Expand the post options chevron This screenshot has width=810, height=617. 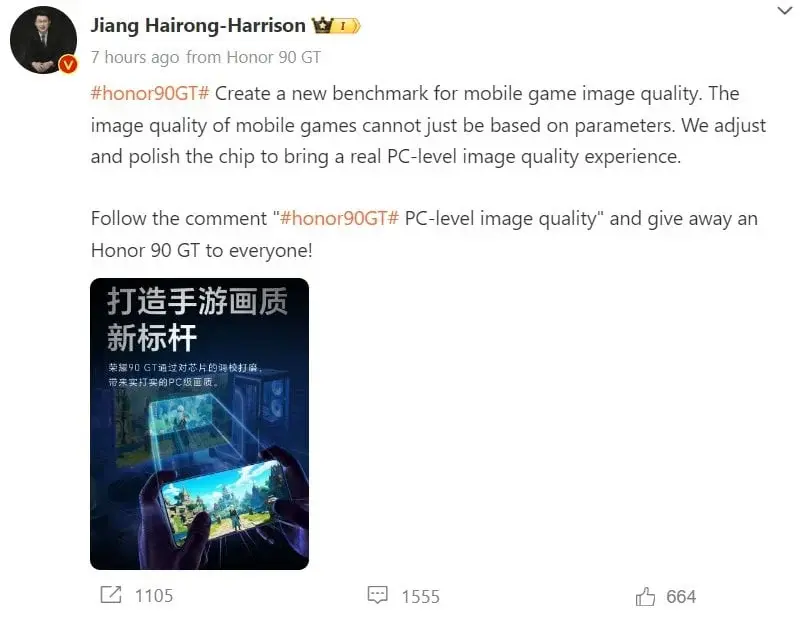(785, 10)
